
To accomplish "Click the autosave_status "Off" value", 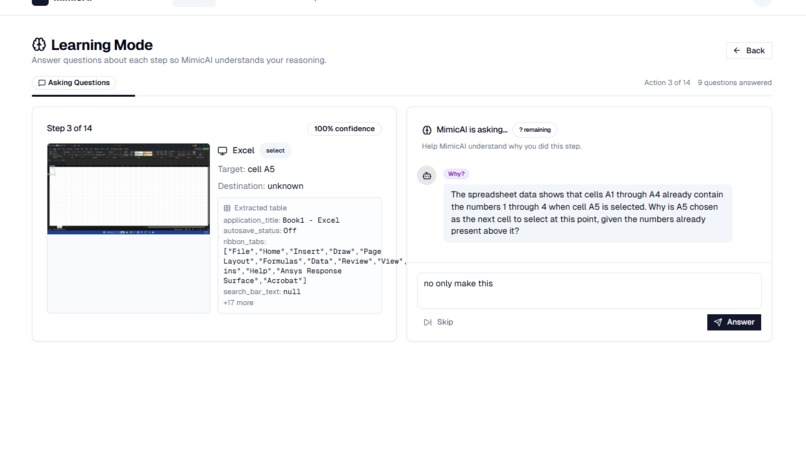I will pos(290,230).
